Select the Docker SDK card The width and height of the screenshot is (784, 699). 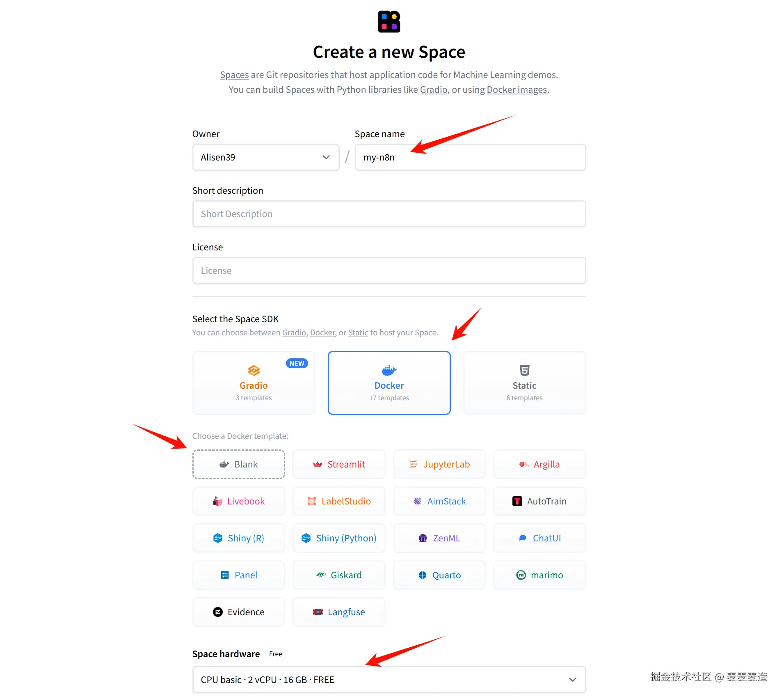click(x=389, y=383)
